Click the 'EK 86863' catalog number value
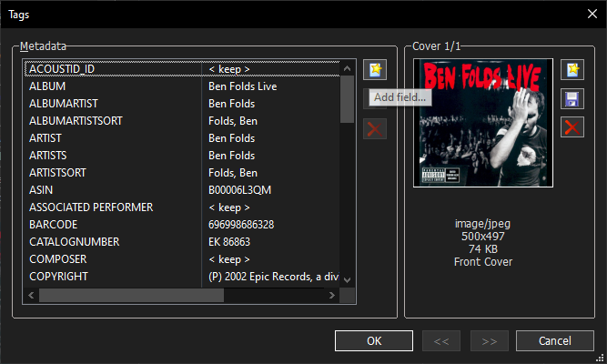The height and width of the screenshot is (364, 607). 229,242
